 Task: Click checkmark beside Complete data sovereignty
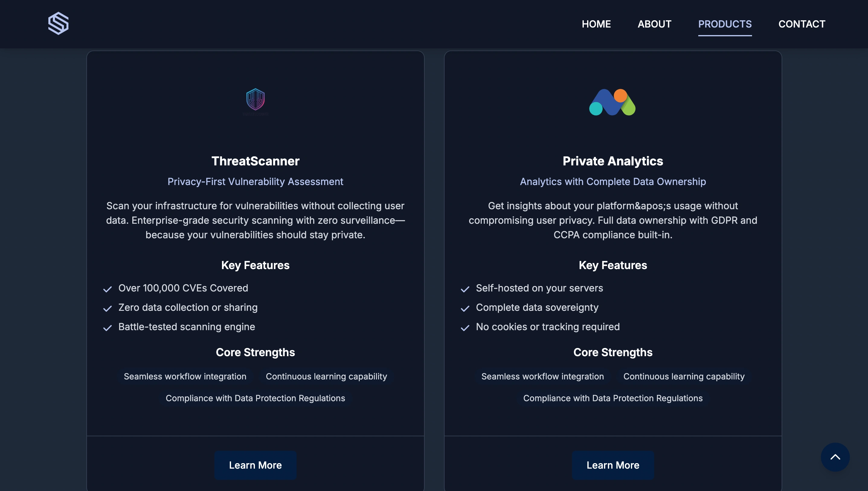465,308
